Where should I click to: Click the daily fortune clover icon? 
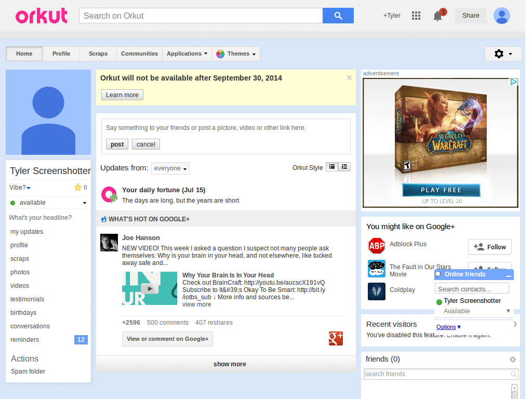pos(109,195)
